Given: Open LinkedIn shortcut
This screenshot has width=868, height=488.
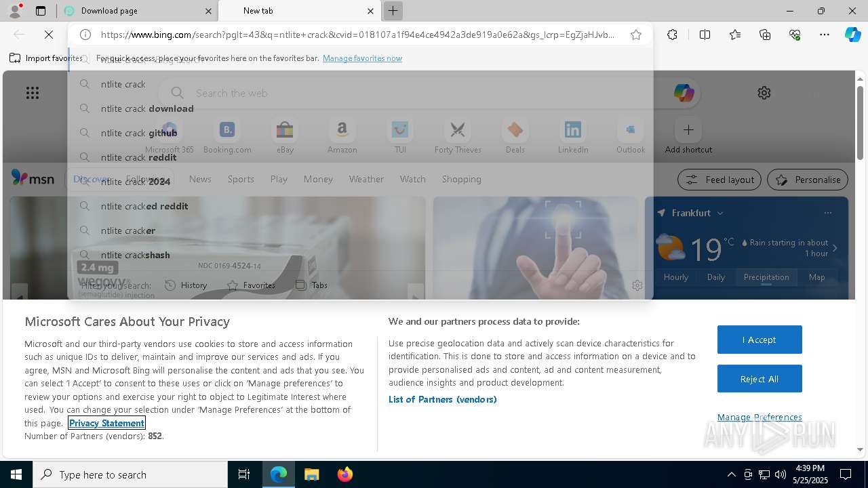Looking at the screenshot, I should tap(573, 136).
